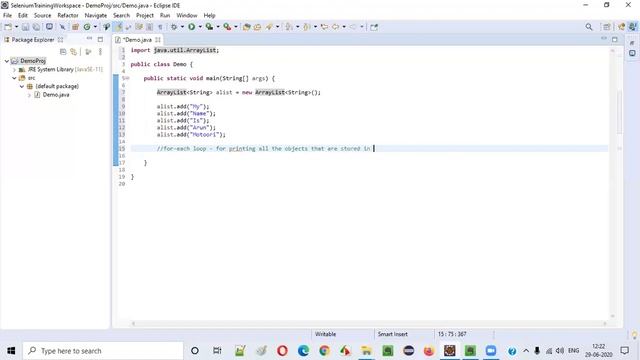Open the Package Explorer view menu
This screenshot has width=640, height=360.
100,52
